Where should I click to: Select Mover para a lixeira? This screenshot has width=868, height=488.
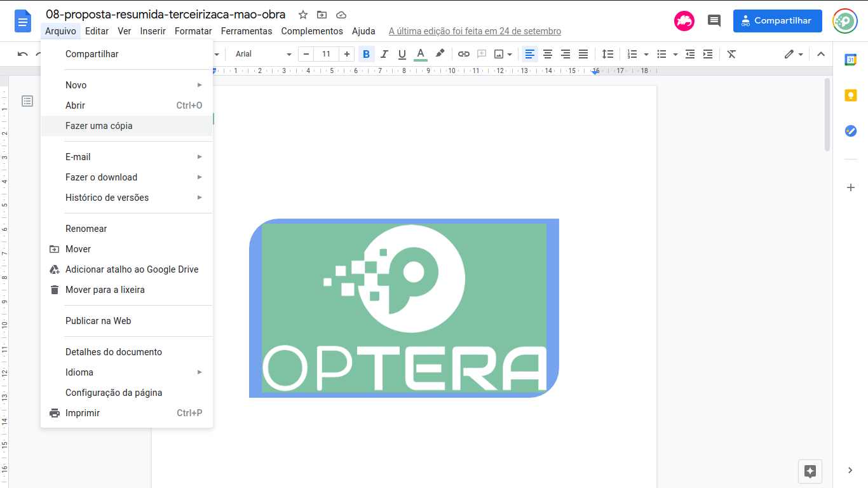pyautogui.click(x=126, y=290)
